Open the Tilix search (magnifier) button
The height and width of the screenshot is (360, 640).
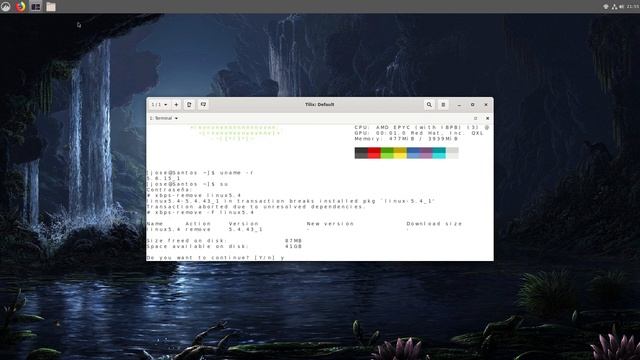coord(429,104)
